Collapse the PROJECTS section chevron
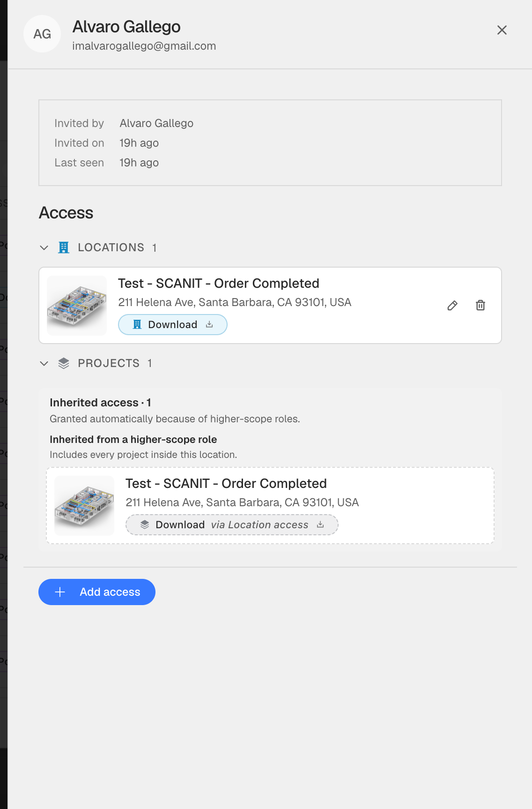The image size is (532, 809). point(44,363)
